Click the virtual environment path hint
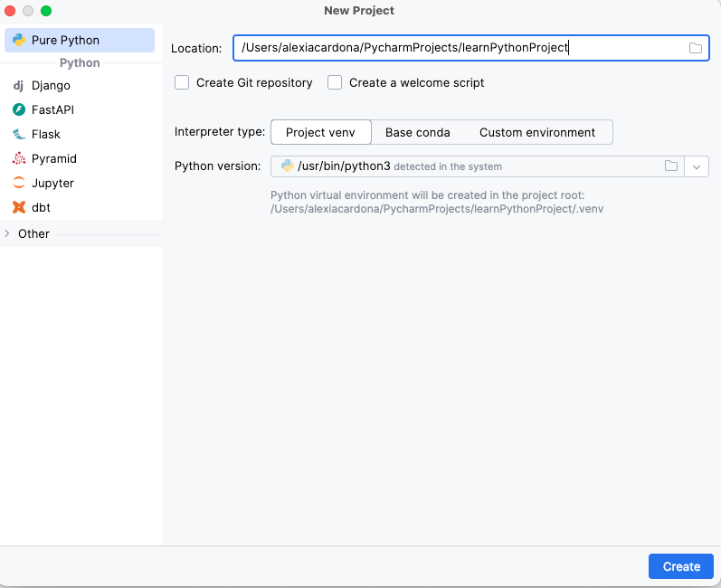This screenshot has width=721, height=588. pyautogui.click(x=437, y=202)
